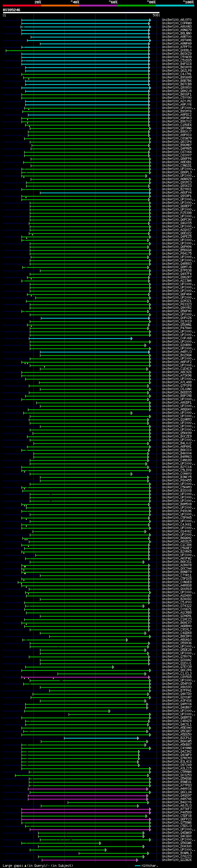The width and height of the screenshot is (197, 868).
Task: Select the UniRef100_C4J7H1 entry
Action: (x=177, y=74)
